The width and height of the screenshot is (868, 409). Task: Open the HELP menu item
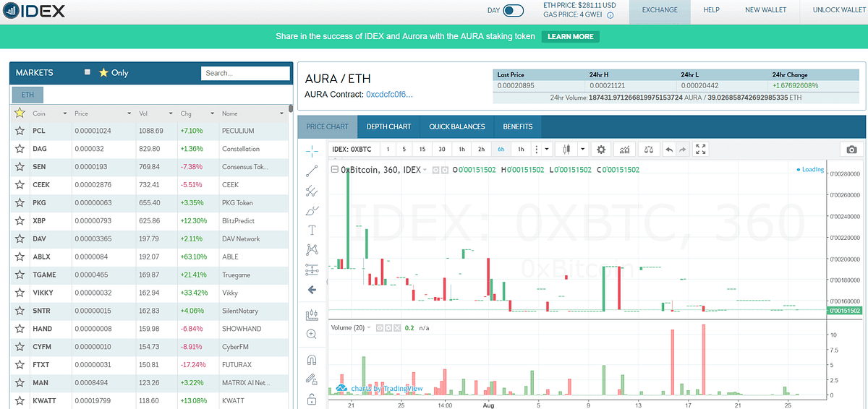[x=712, y=10]
